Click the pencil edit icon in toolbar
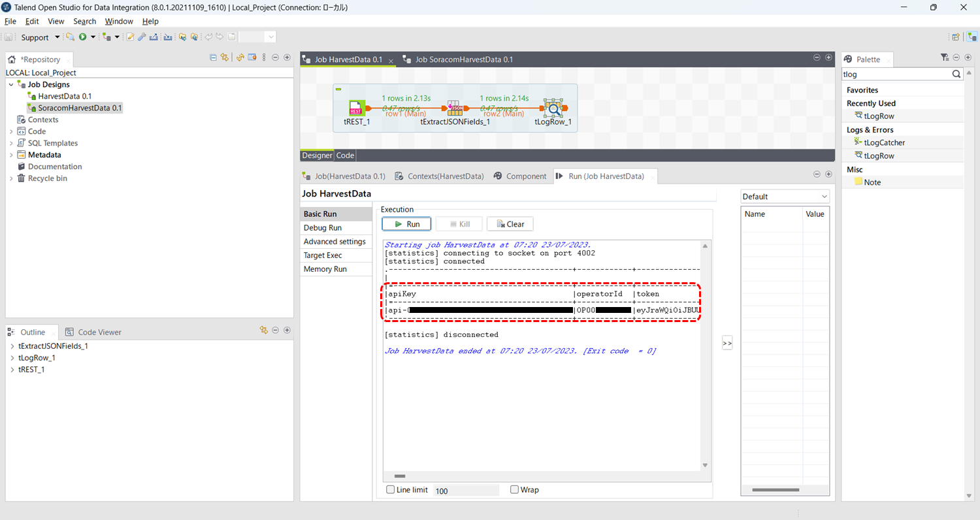 pos(130,37)
